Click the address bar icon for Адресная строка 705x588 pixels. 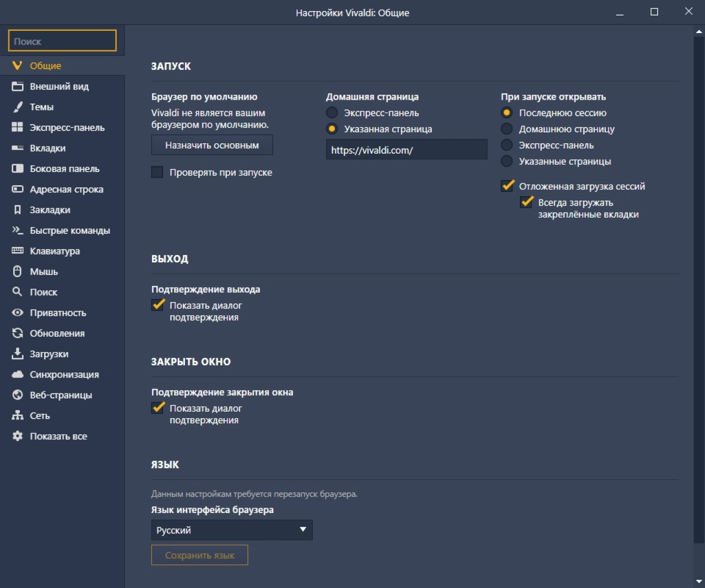[x=18, y=189]
